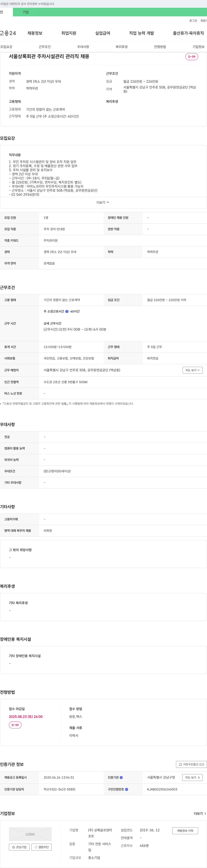Select the 구인인증번호 value KJAB002506240003
The width and height of the screenshot is (207, 868).
tap(162, 789)
